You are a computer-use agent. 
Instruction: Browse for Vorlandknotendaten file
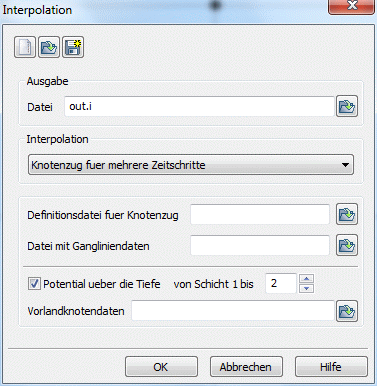coord(347,311)
